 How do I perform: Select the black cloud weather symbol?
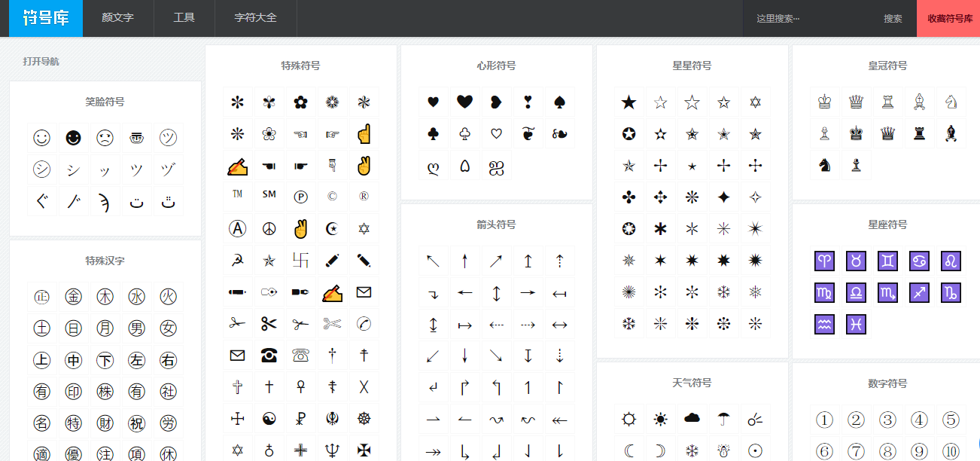tap(692, 419)
